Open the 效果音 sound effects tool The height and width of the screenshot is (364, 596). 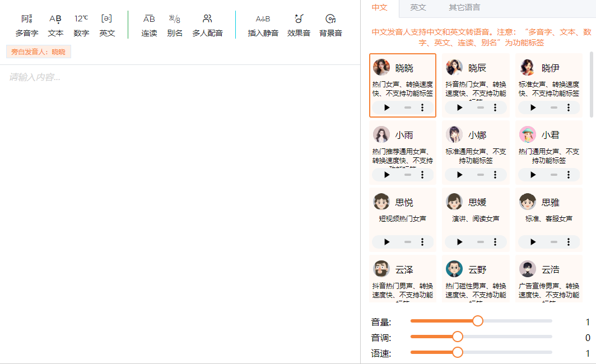(299, 19)
